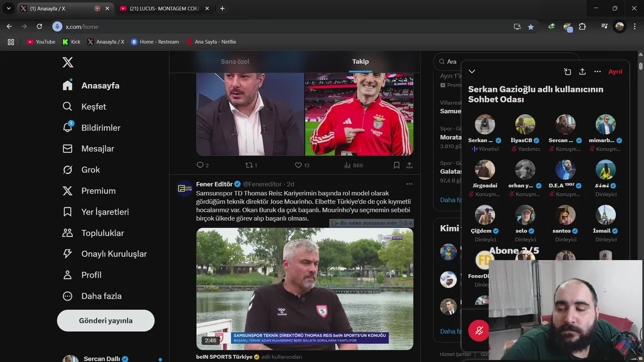Go back in browser
This screenshot has width=644, height=362.
tap(9, 27)
